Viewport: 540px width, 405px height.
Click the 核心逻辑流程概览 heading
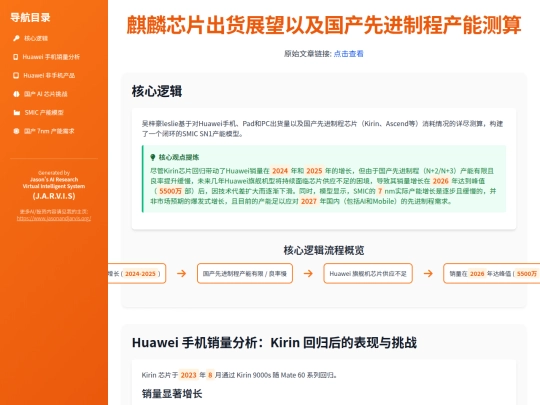pyautogui.click(x=324, y=250)
